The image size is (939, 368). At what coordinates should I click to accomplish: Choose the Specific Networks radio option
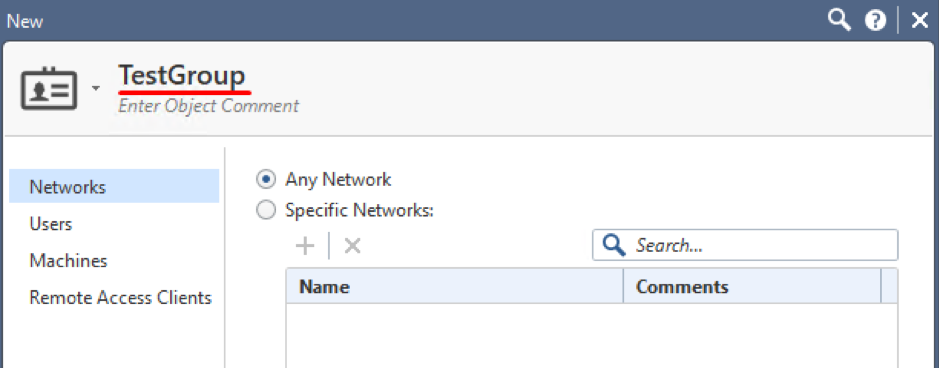pyautogui.click(x=266, y=210)
